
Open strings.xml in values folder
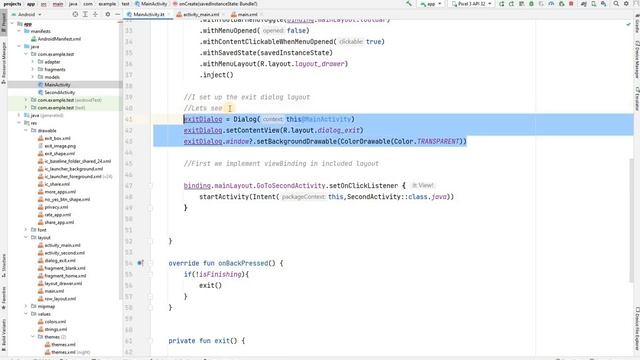(x=52, y=329)
